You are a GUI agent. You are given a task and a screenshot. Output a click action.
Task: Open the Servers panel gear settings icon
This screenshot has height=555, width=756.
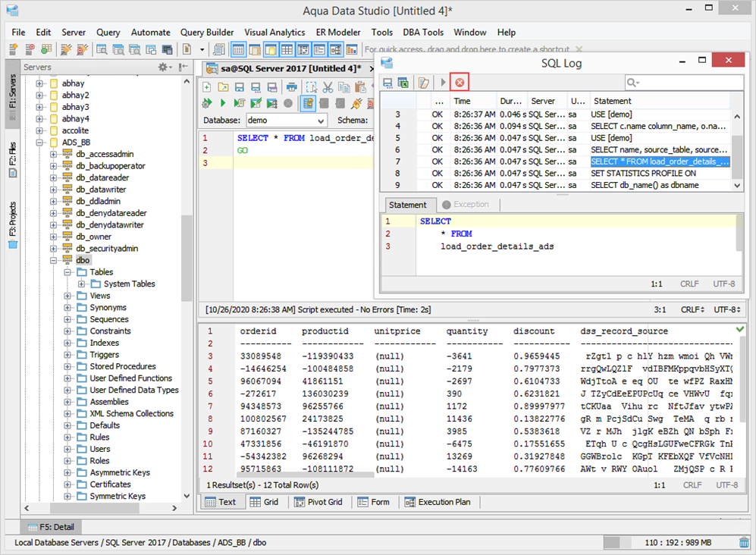[162, 67]
